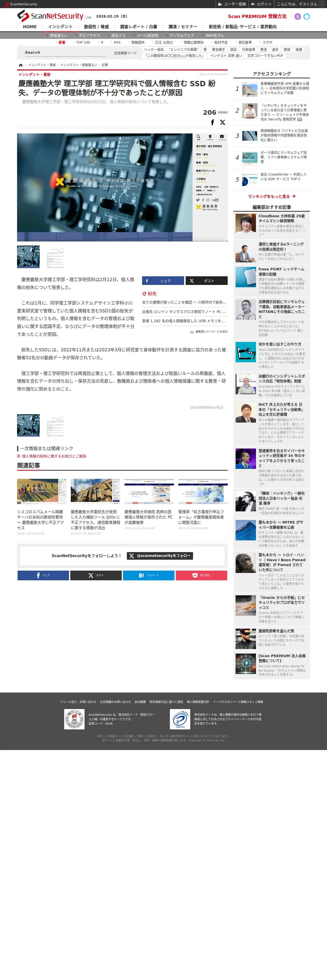Open 個人情報の紛失に関するお詫びとご報告 link
Screen dimensions: 327x980
coord(54,456)
